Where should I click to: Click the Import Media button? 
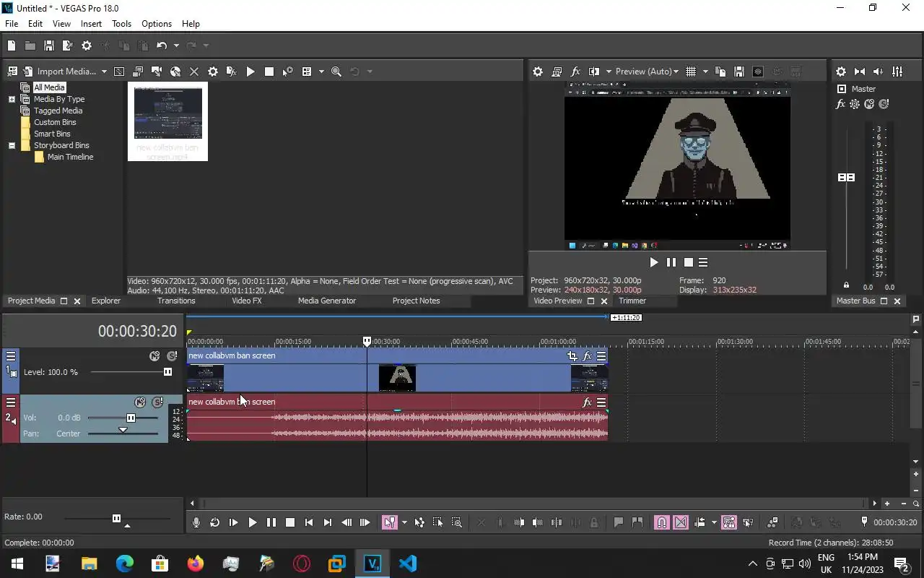tap(59, 72)
